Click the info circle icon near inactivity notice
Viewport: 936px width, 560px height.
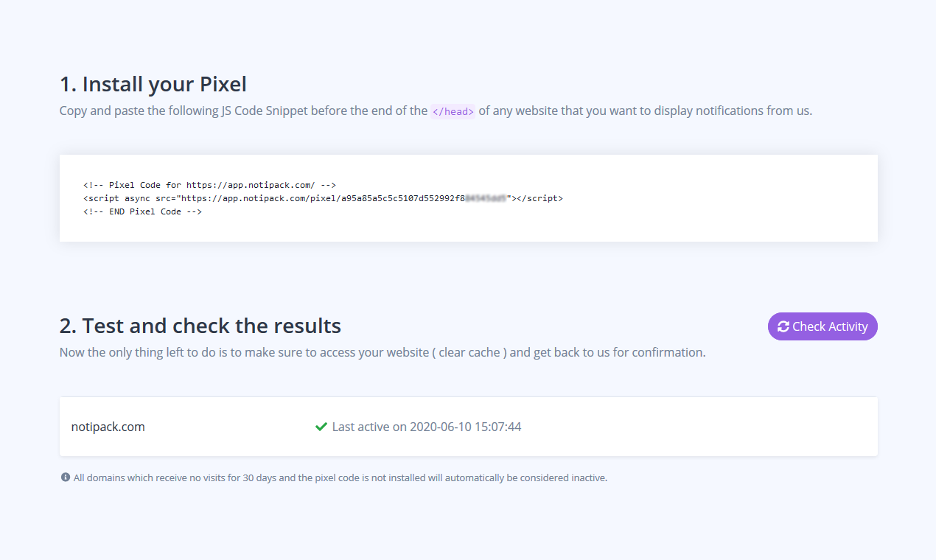(65, 477)
